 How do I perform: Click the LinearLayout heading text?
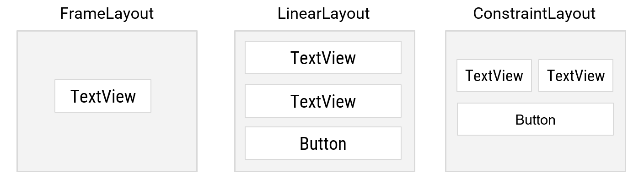[x=323, y=14]
